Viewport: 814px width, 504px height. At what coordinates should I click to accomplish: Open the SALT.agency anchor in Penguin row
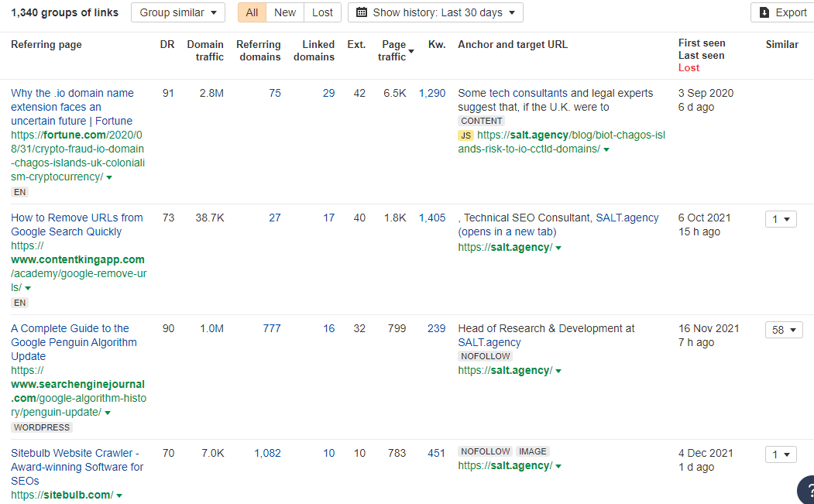(x=489, y=342)
